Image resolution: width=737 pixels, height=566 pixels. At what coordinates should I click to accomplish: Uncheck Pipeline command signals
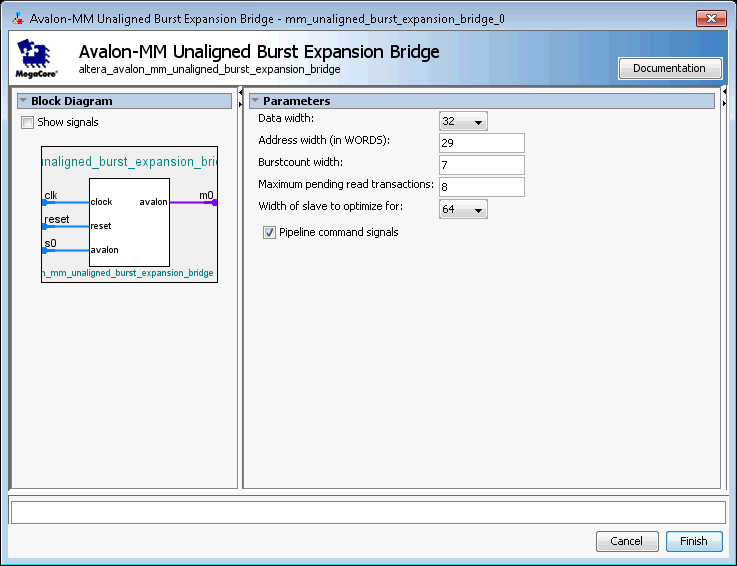[269, 232]
